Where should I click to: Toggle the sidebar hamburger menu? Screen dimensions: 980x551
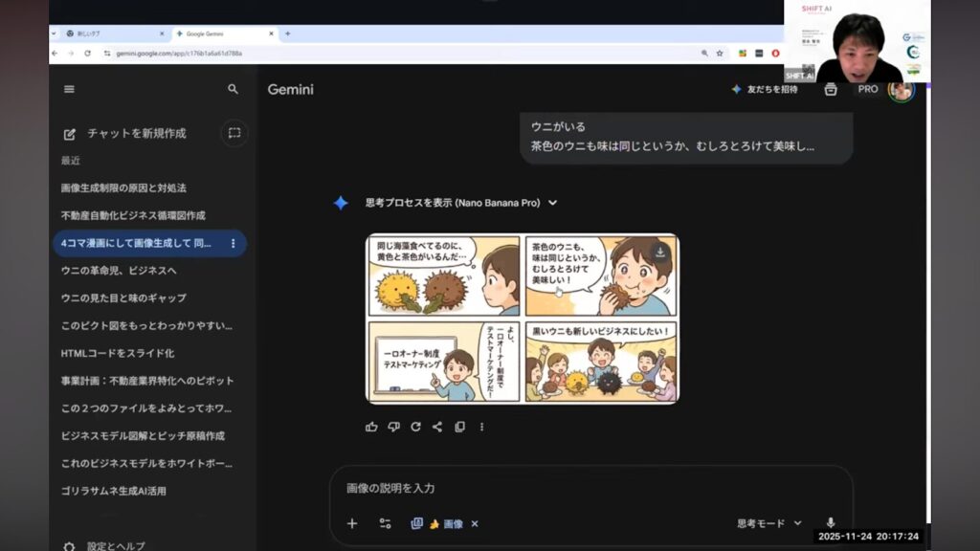tap(69, 89)
